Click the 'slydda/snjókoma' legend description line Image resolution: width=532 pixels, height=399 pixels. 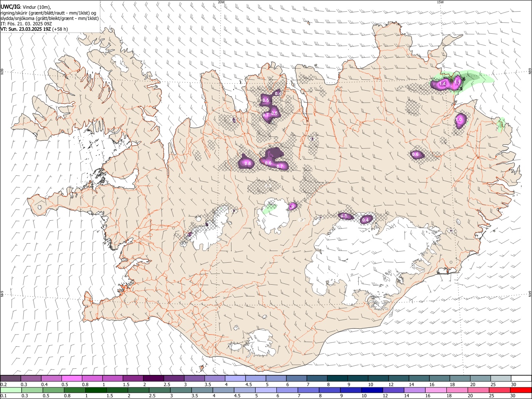(x=49, y=18)
